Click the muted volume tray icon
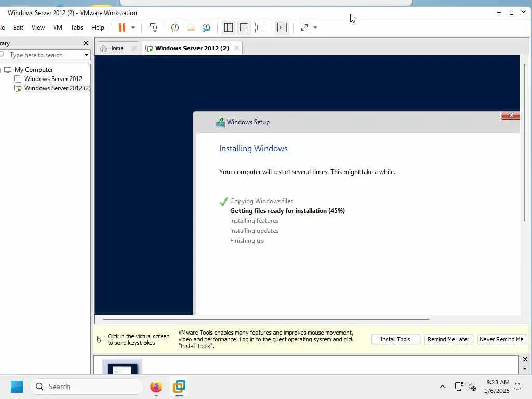Image resolution: width=532 pixels, height=399 pixels. 472,387
